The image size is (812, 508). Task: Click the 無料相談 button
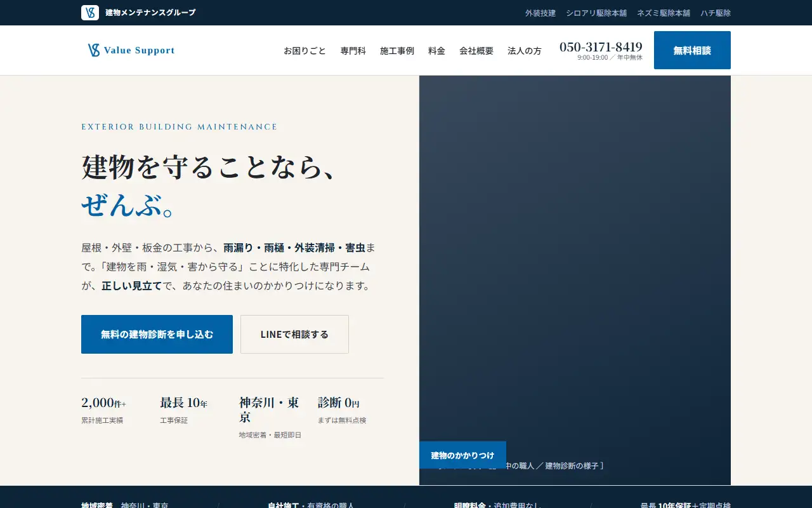pos(692,50)
